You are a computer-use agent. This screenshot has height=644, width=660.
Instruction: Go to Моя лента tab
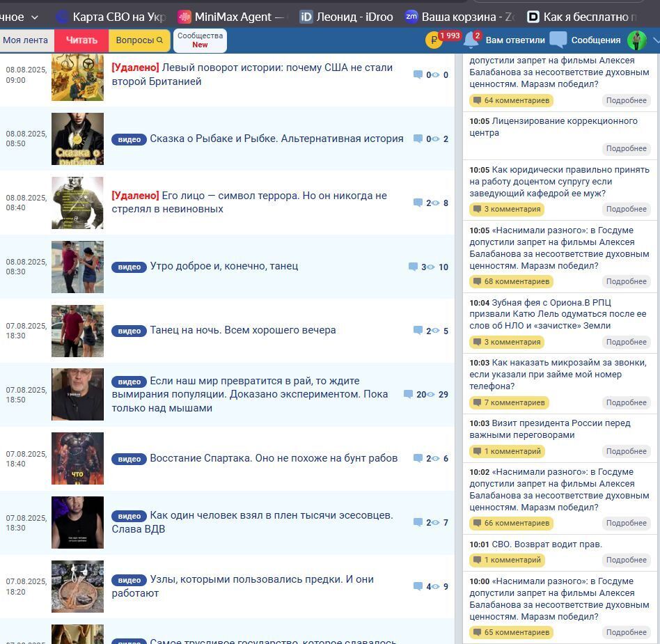click(x=26, y=40)
